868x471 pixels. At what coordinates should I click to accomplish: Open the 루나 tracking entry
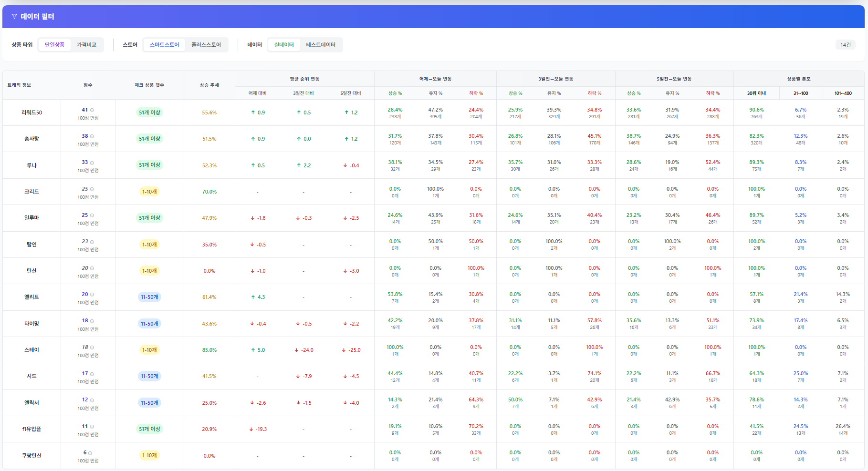click(31, 165)
